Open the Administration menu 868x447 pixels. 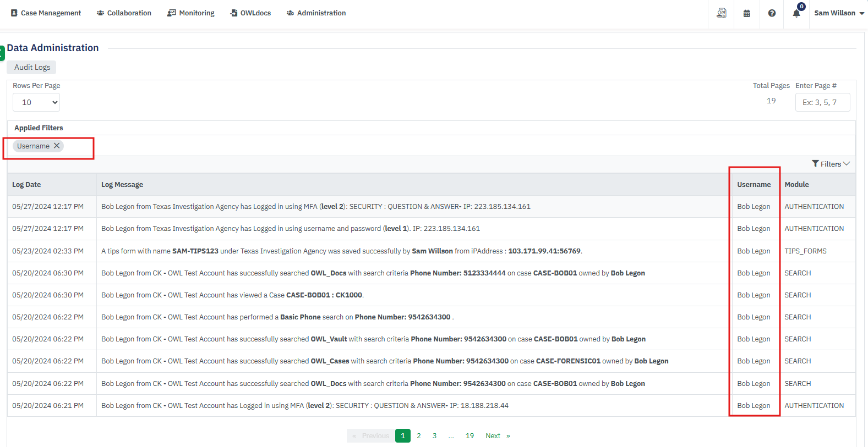click(316, 13)
